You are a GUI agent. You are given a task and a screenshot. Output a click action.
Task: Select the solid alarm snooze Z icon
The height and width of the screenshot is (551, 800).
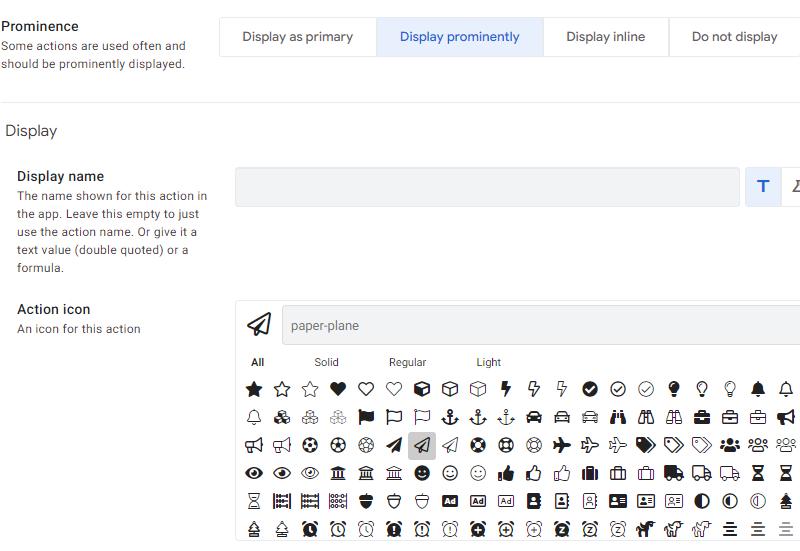(562, 529)
